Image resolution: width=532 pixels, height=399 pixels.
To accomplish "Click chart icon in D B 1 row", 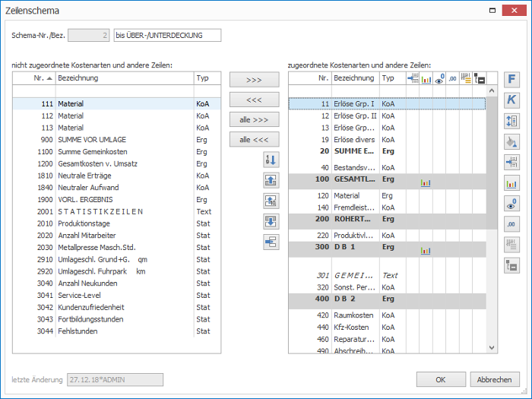I will 426,251.
